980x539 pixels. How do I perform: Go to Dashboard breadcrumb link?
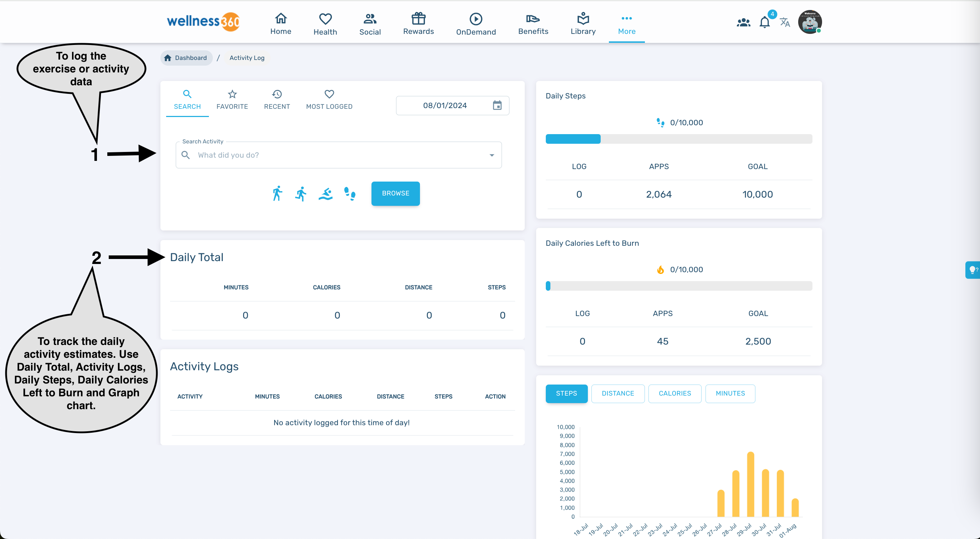186,58
